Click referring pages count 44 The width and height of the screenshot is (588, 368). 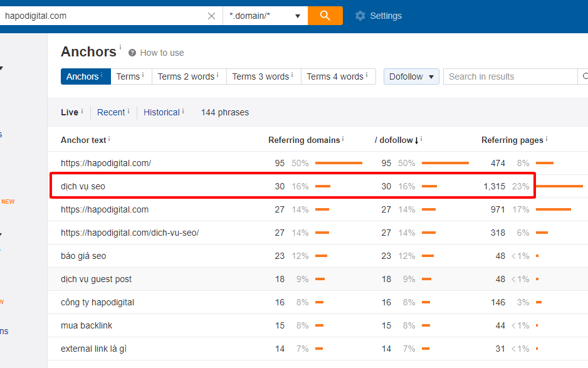tap(500, 325)
